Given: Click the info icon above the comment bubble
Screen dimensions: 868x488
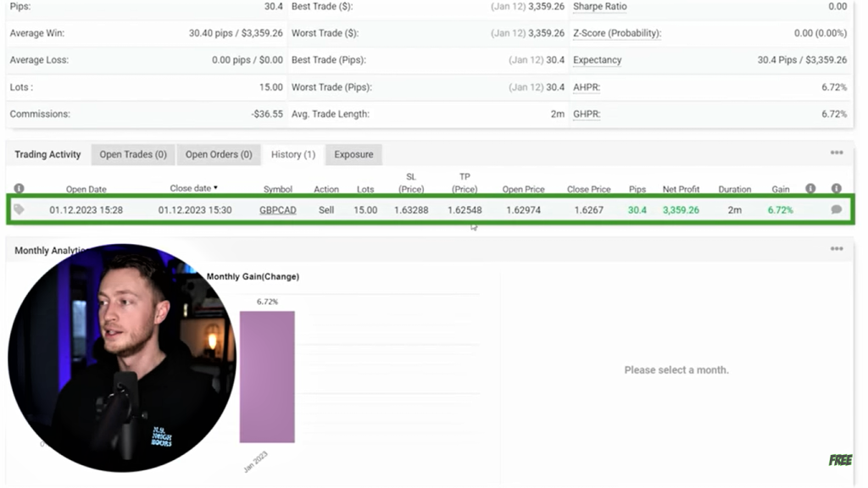Looking at the screenshot, I should [836, 189].
